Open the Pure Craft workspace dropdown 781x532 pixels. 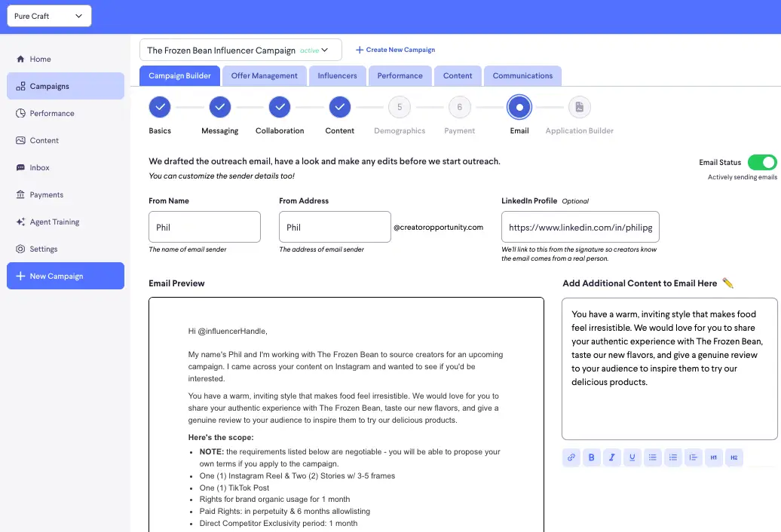49,16
